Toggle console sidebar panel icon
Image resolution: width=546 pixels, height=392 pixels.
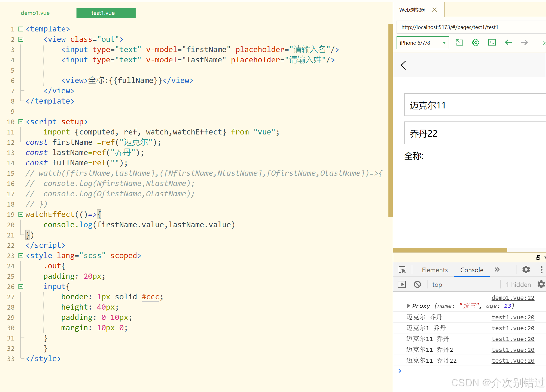click(402, 284)
